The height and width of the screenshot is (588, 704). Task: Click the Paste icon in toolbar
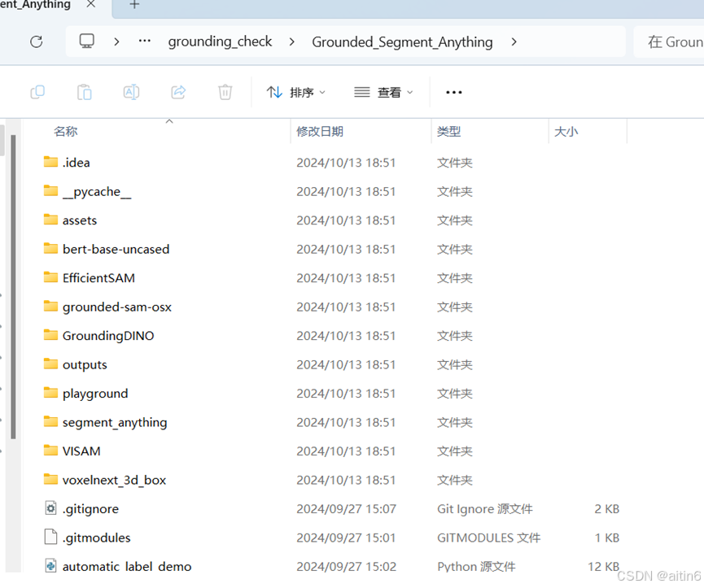point(85,93)
